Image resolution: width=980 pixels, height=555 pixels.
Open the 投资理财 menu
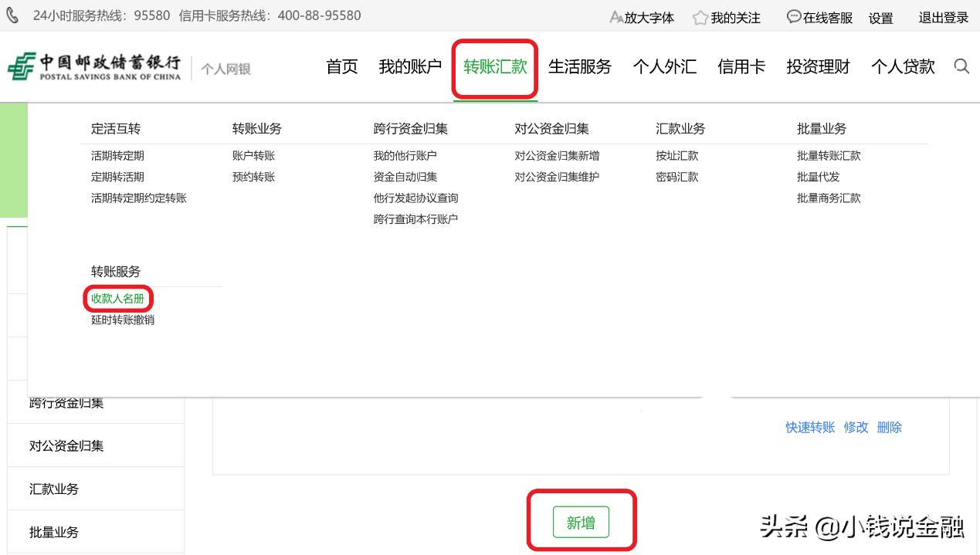(818, 67)
